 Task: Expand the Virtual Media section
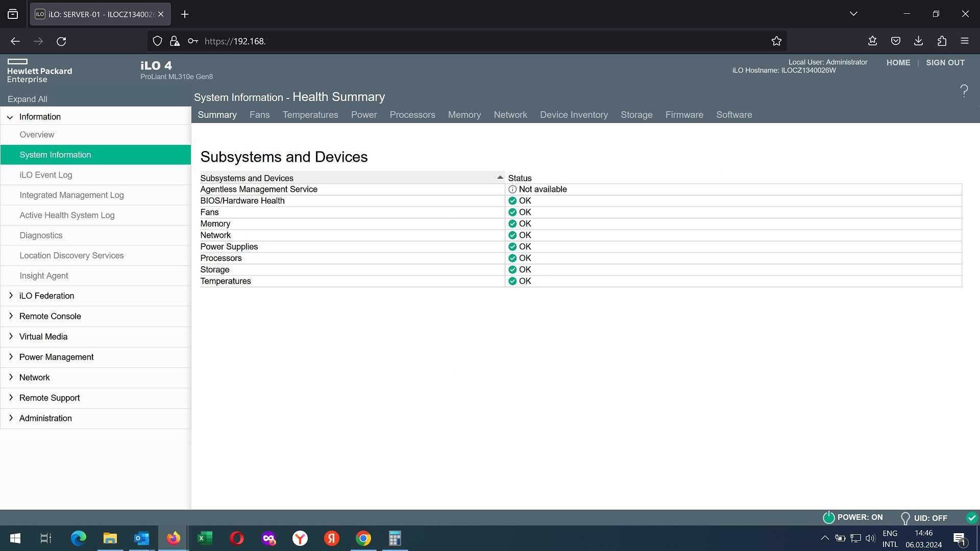click(x=11, y=336)
